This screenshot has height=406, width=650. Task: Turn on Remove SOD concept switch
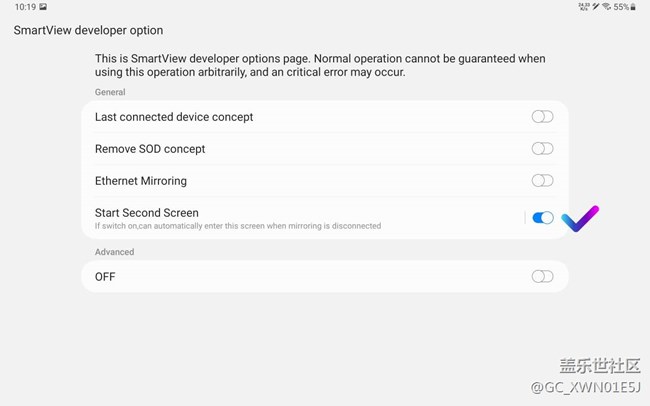(542, 149)
